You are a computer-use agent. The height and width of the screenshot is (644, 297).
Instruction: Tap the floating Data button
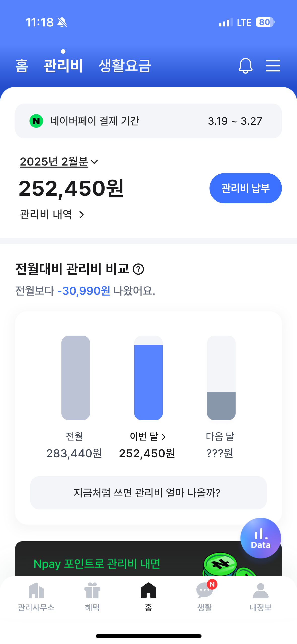260,538
